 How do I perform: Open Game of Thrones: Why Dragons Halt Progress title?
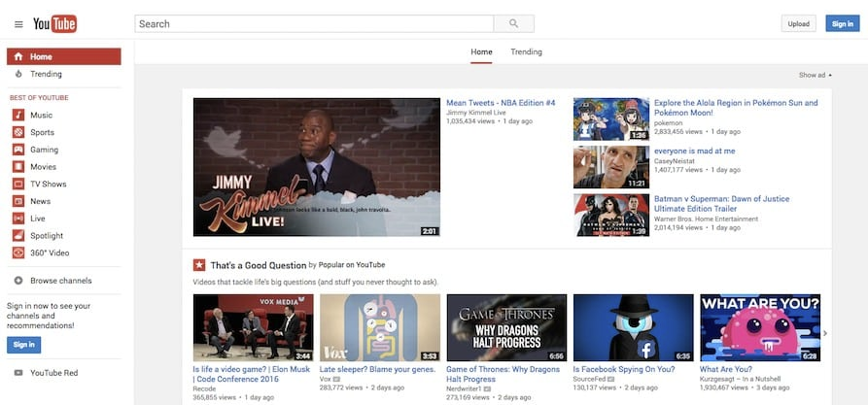[x=503, y=374]
